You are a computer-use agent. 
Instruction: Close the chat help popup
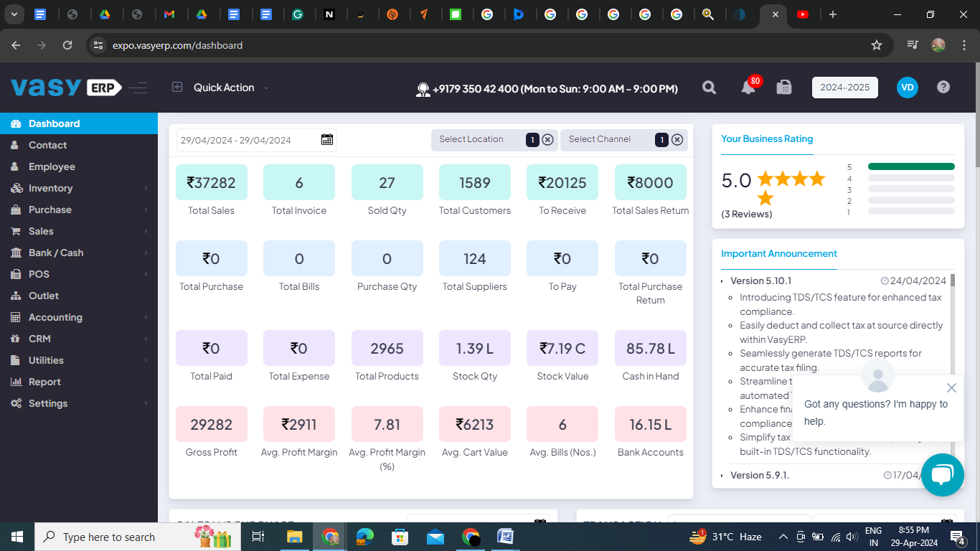point(951,388)
